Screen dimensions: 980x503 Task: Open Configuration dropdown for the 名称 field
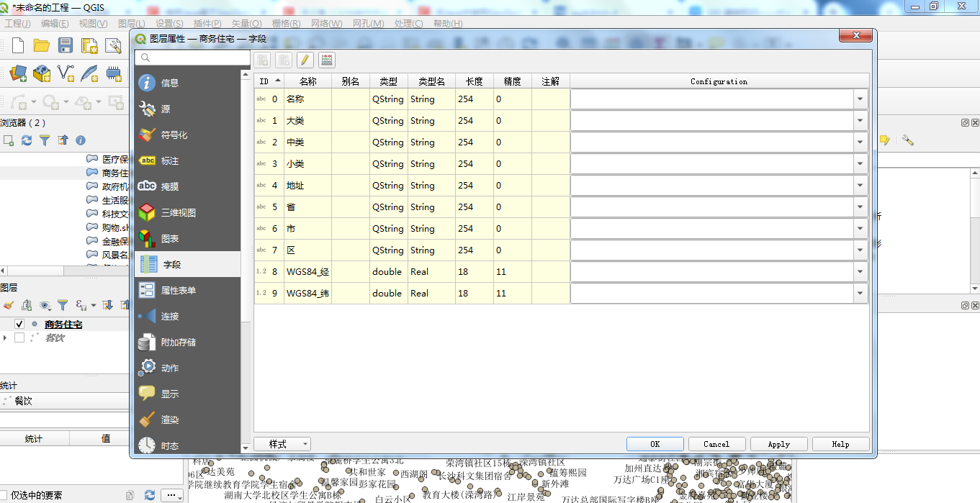click(860, 99)
